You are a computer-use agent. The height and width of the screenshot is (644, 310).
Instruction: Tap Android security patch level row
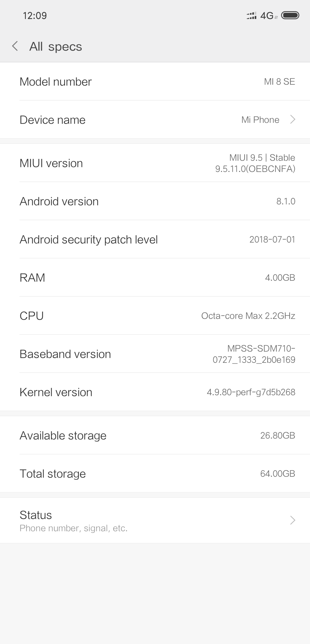[155, 239]
